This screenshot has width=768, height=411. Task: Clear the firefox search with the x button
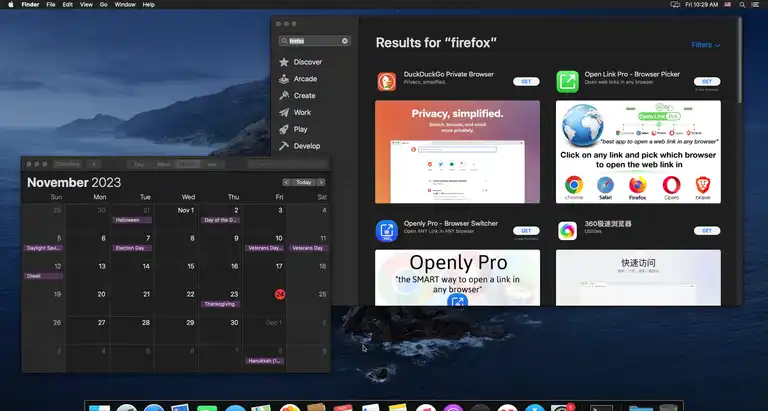345,41
